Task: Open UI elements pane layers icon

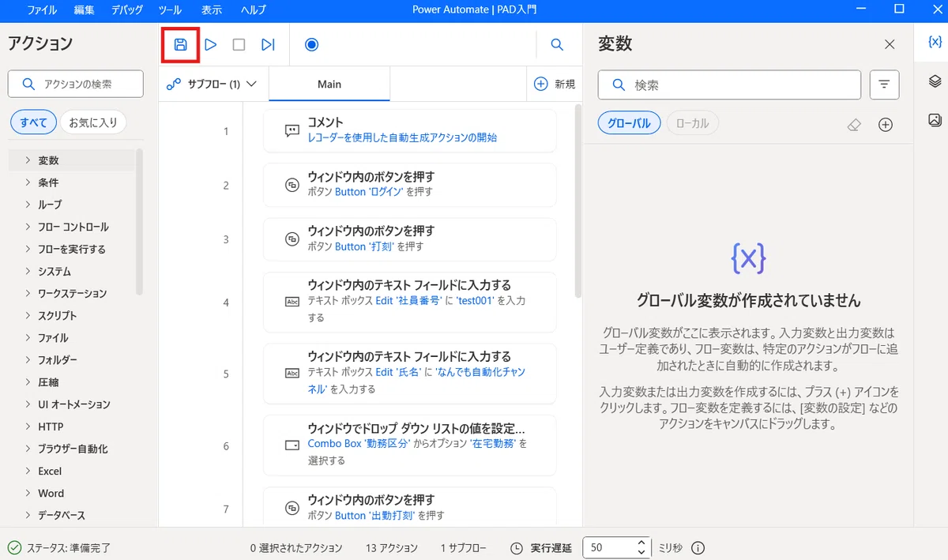Action: pyautogui.click(x=934, y=81)
